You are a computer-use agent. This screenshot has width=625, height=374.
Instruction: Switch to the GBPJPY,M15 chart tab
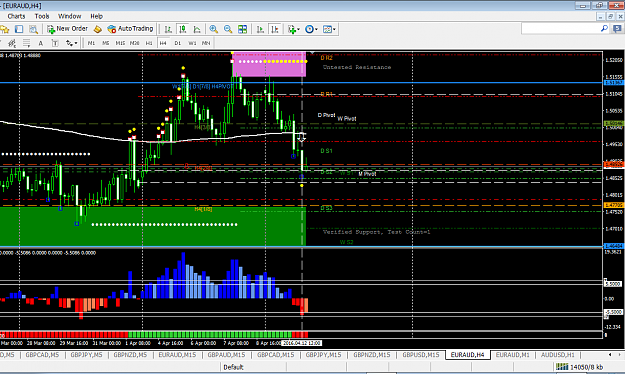[x=323, y=354]
